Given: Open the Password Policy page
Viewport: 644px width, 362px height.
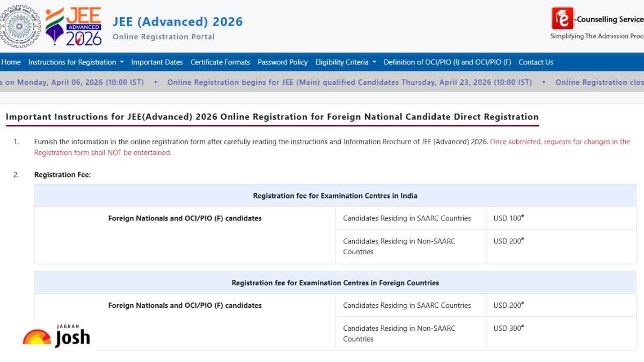Looking at the screenshot, I should (x=282, y=62).
